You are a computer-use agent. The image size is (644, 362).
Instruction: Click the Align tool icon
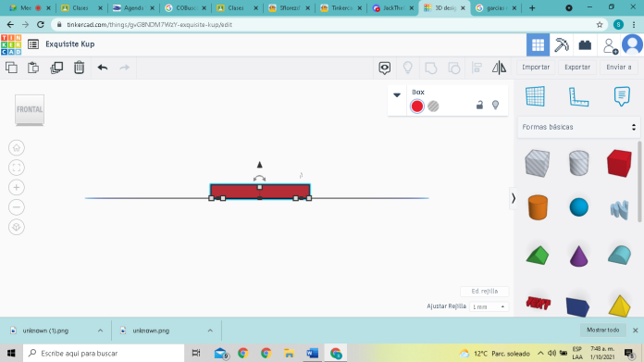[x=477, y=68]
